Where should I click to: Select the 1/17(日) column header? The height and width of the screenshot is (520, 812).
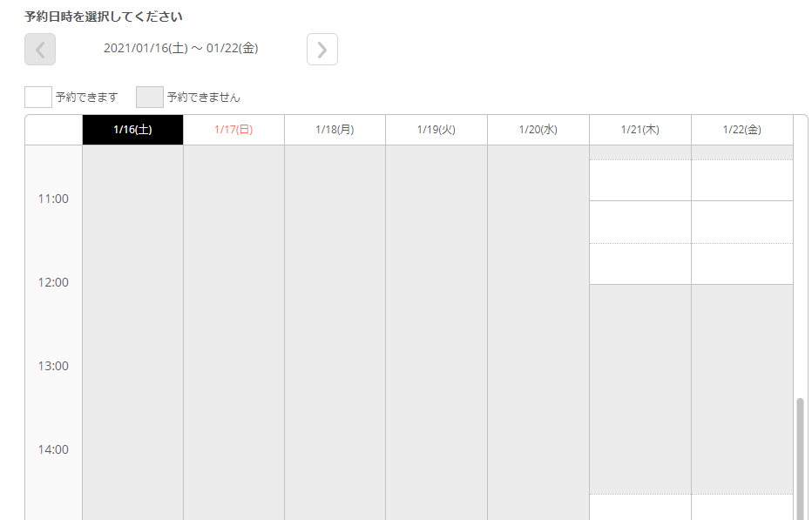233,130
